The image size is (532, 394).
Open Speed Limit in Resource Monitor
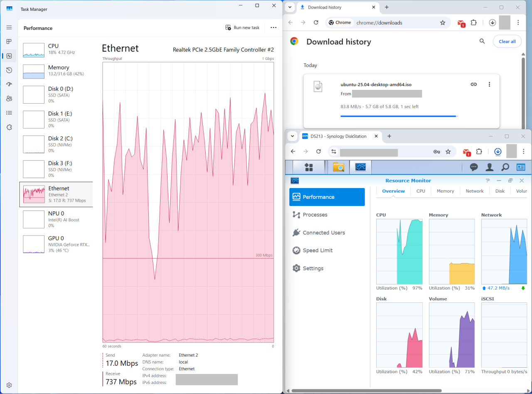[327, 250]
